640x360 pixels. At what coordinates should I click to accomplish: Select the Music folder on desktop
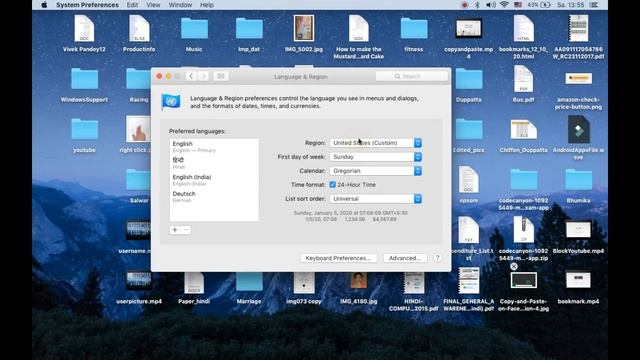194,29
